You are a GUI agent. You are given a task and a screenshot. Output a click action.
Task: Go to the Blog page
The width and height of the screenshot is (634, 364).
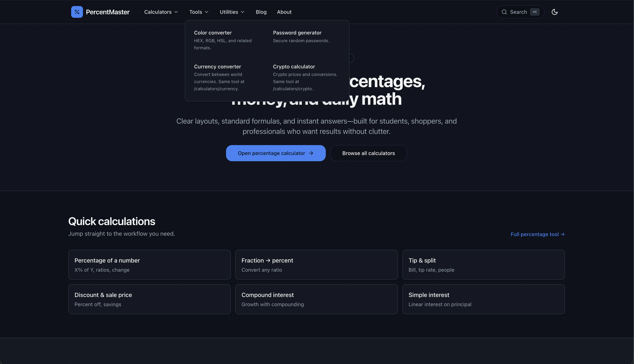click(x=261, y=12)
